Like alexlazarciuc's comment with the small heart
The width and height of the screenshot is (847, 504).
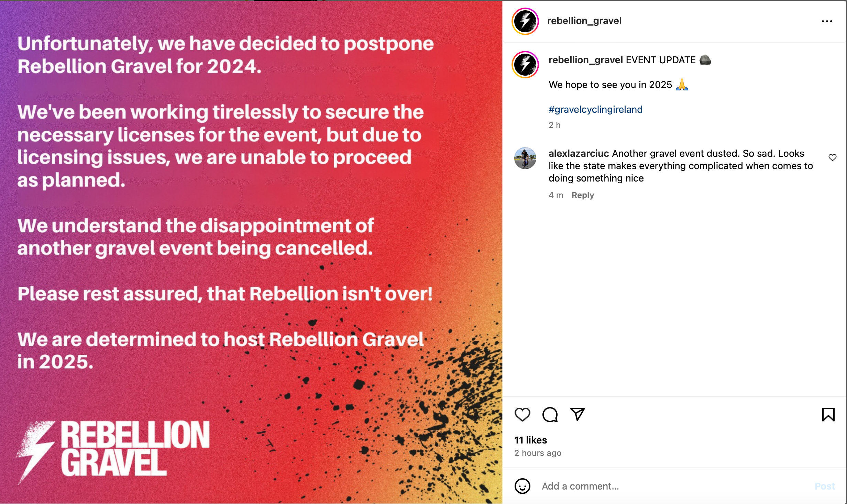click(x=832, y=157)
